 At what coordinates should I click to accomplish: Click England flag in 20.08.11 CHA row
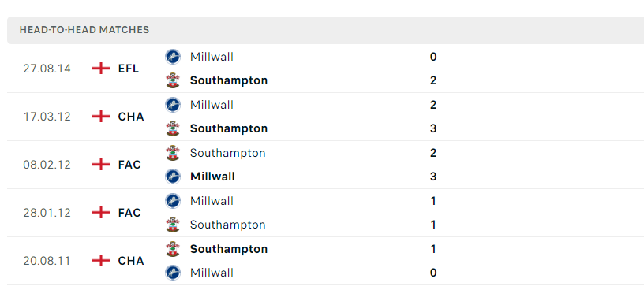101,261
